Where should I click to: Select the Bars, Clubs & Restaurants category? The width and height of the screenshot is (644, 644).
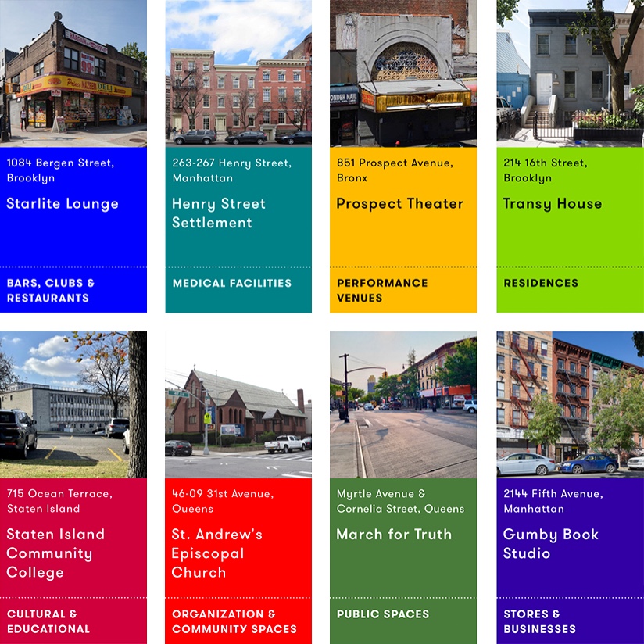point(51,290)
